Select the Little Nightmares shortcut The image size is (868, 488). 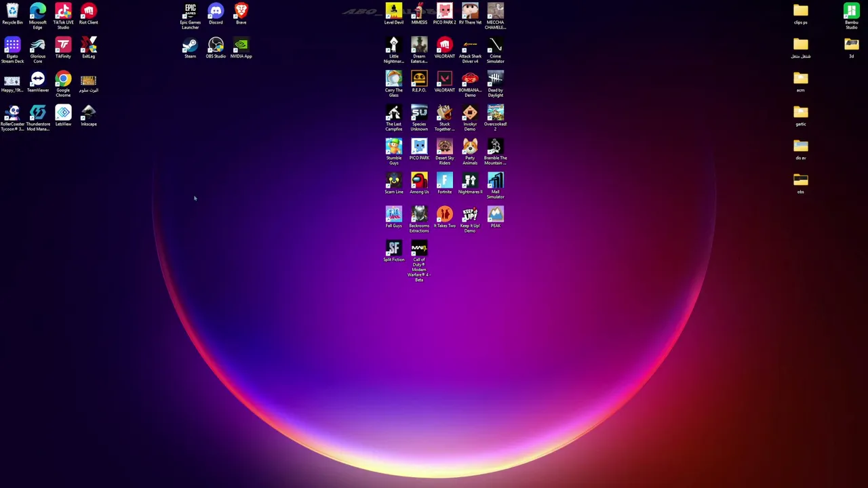click(394, 49)
